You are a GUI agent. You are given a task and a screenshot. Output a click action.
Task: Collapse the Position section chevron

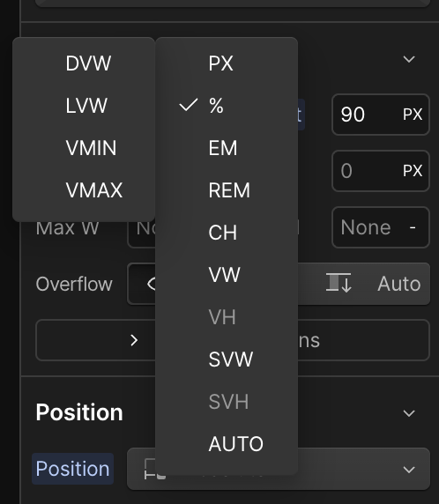pyautogui.click(x=409, y=413)
